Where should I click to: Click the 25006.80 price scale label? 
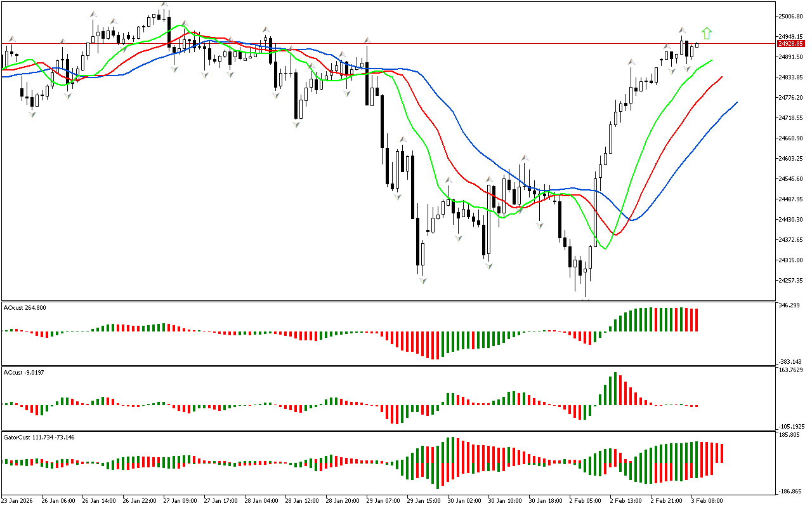coord(790,17)
